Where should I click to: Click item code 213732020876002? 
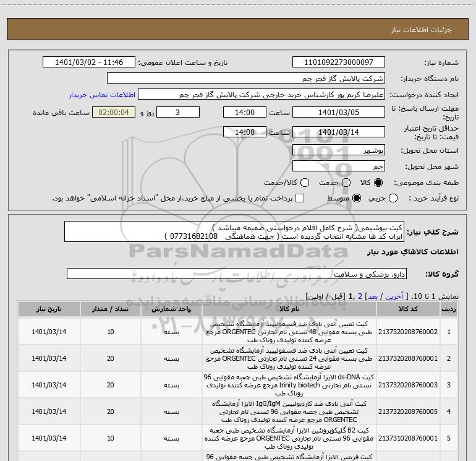[408, 332]
